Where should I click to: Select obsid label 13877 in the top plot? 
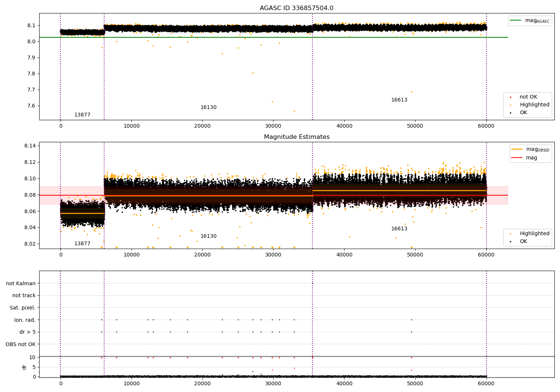pos(82,115)
